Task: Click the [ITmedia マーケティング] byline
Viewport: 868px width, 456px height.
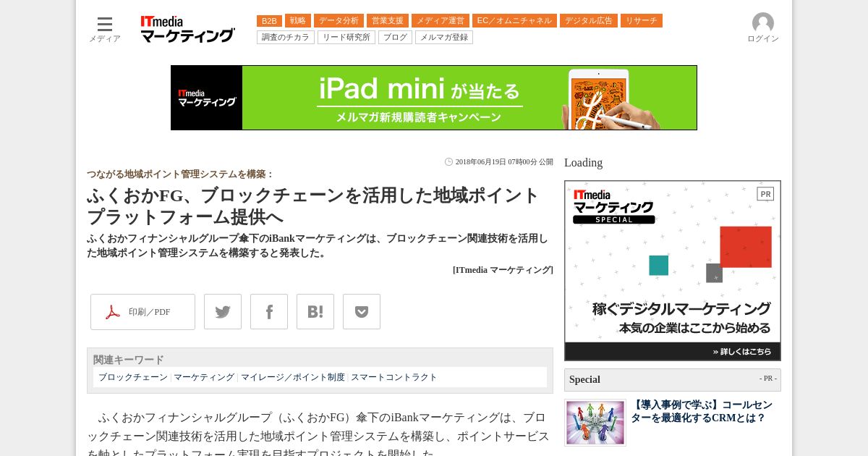Action: [503, 270]
